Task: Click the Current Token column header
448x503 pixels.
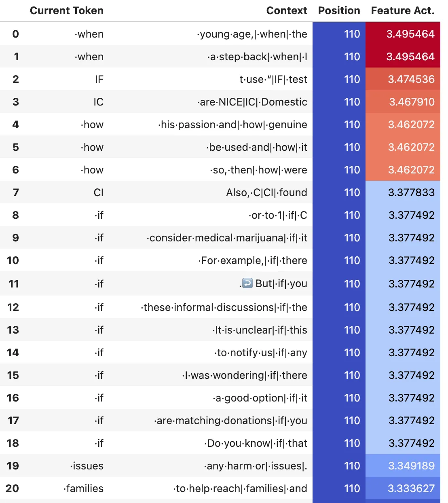Action: tap(67, 11)
